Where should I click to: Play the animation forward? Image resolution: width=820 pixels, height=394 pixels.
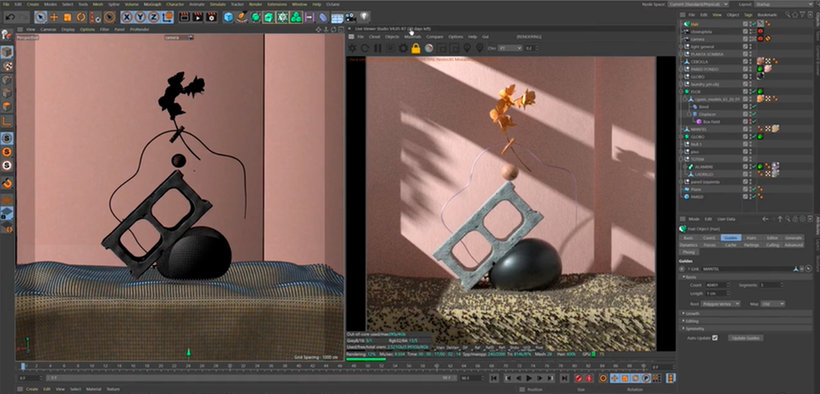click(529, 378)
